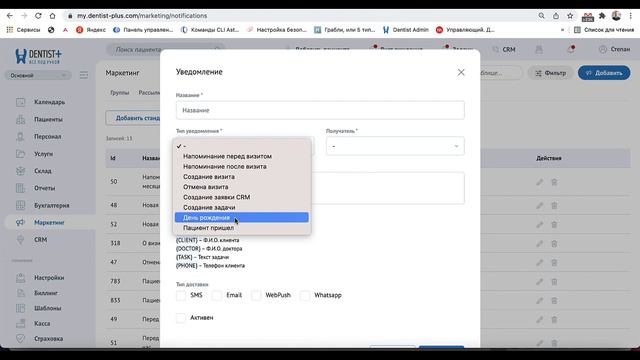The image size is (640, 360).
Task: Collapse sidebar with the menu toggle icon
Action: click(84, 75)
